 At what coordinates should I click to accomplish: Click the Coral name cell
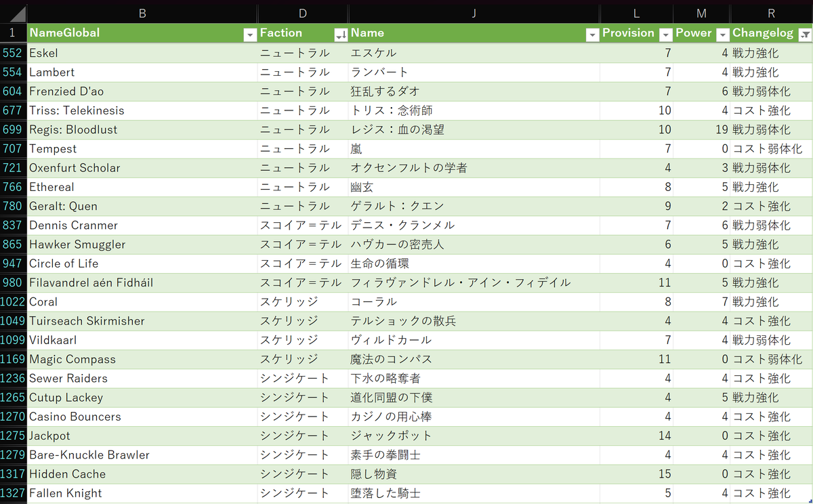coord(142,301)
